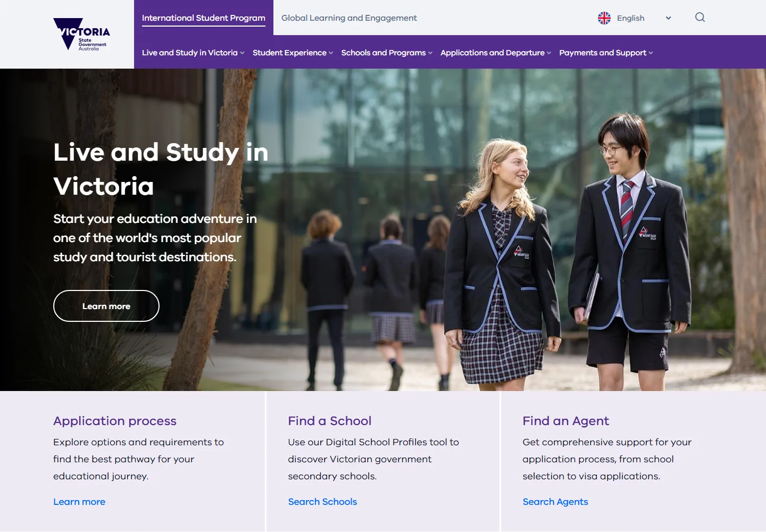Click the UK flag language icon
Viewport: 766px width, 532px height.
tap(604, 18)
